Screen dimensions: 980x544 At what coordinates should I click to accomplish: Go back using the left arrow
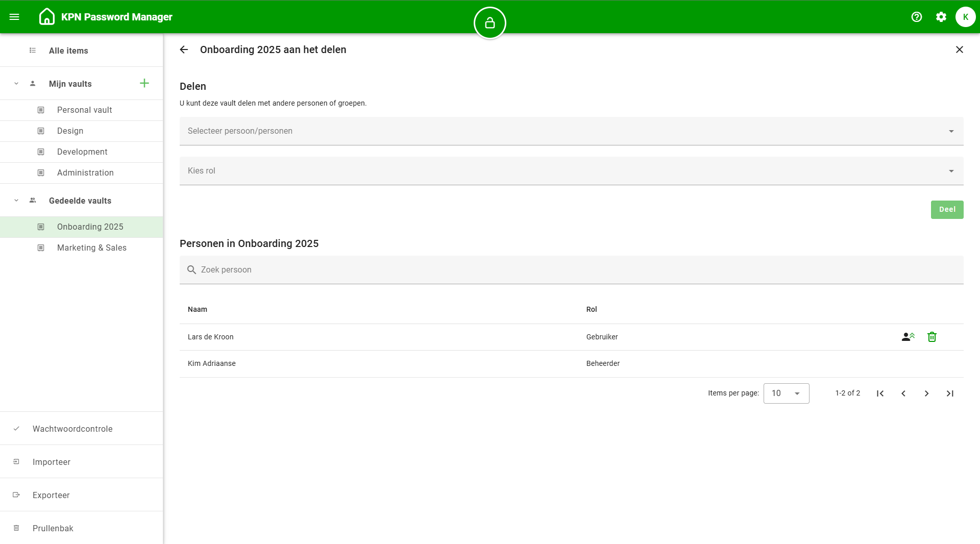(x=184, y=50)
